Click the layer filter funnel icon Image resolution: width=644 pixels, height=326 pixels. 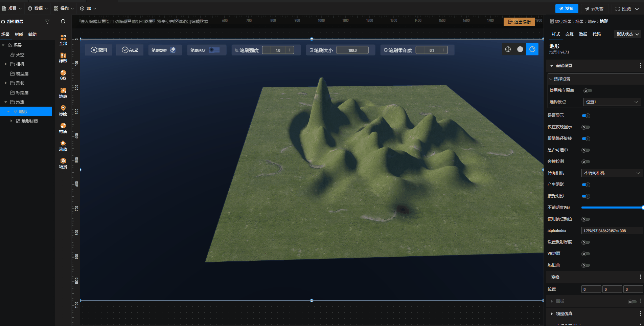(x=47, y=22)
